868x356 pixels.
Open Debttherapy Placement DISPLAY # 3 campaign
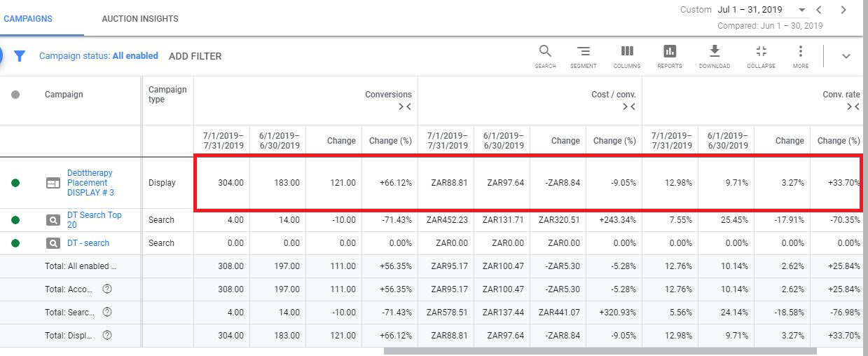coord(90,182)
